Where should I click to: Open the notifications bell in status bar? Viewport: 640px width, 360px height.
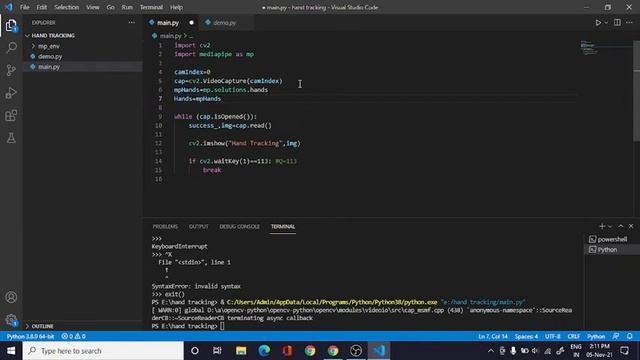point(630,336)
